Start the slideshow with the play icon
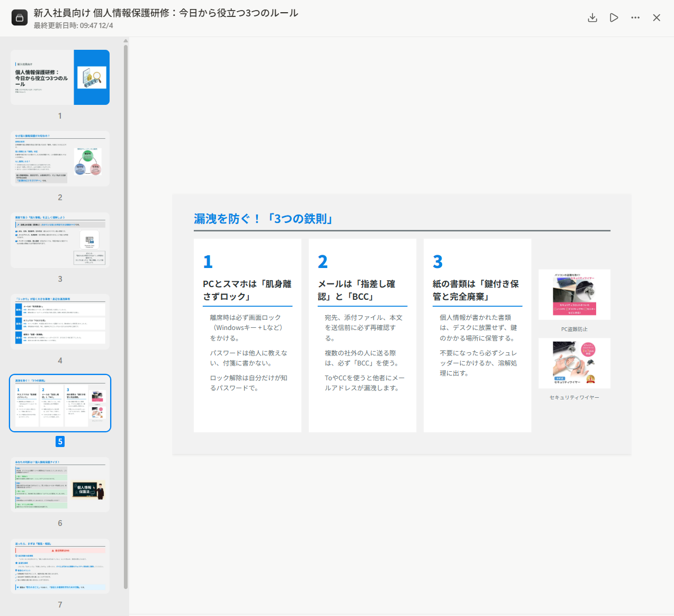Image resolution: width=674 pixels, height=616 pixels. (614, 17)
